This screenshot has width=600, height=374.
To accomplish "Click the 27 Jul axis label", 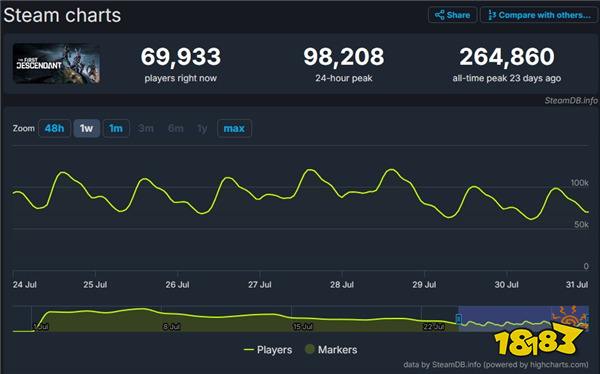I will click(x=260, y=284).
